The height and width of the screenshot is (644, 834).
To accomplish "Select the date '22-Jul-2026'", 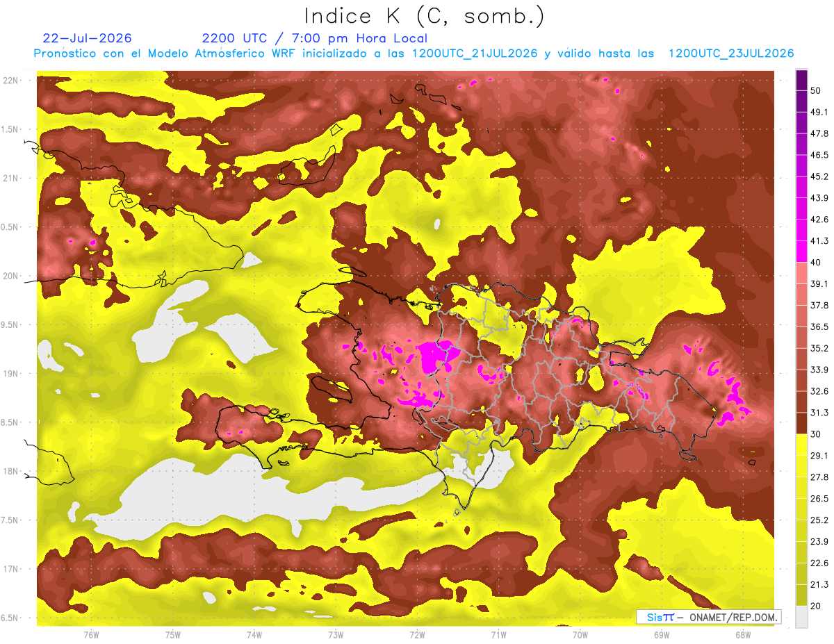I will 87,38.
